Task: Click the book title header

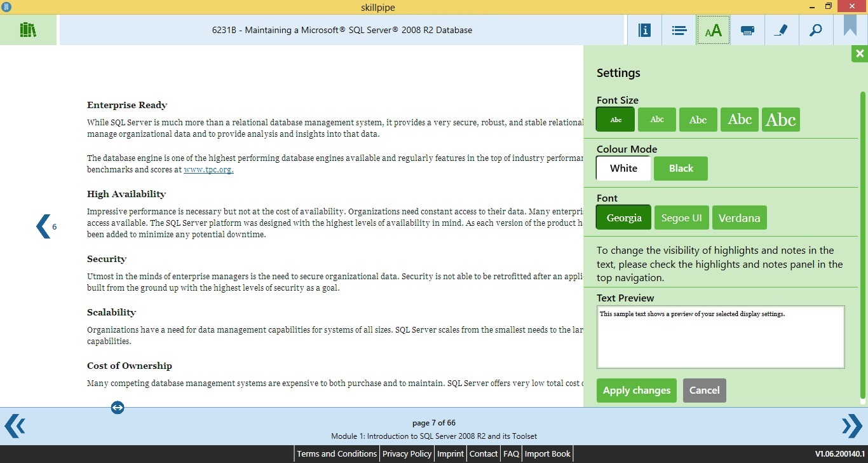Action: click(x=342, y=30)
